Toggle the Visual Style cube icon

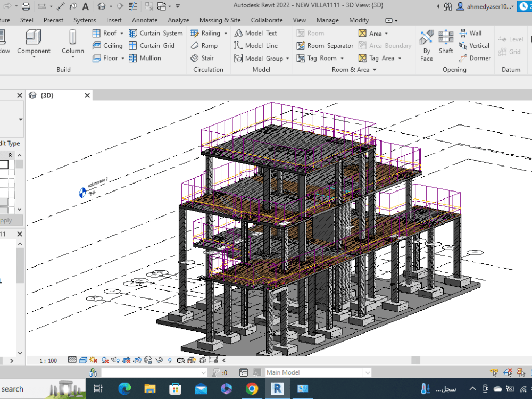(83, 360)
